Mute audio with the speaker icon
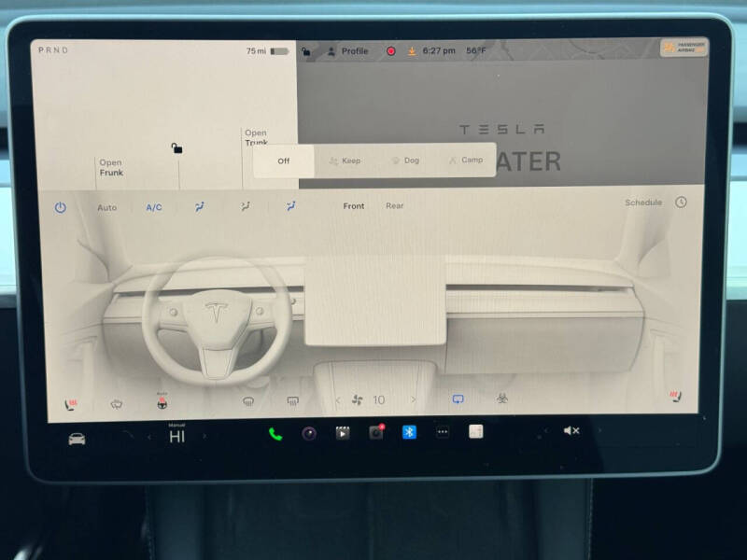Screen dimensions: 747x560 (x=570, y=430)
